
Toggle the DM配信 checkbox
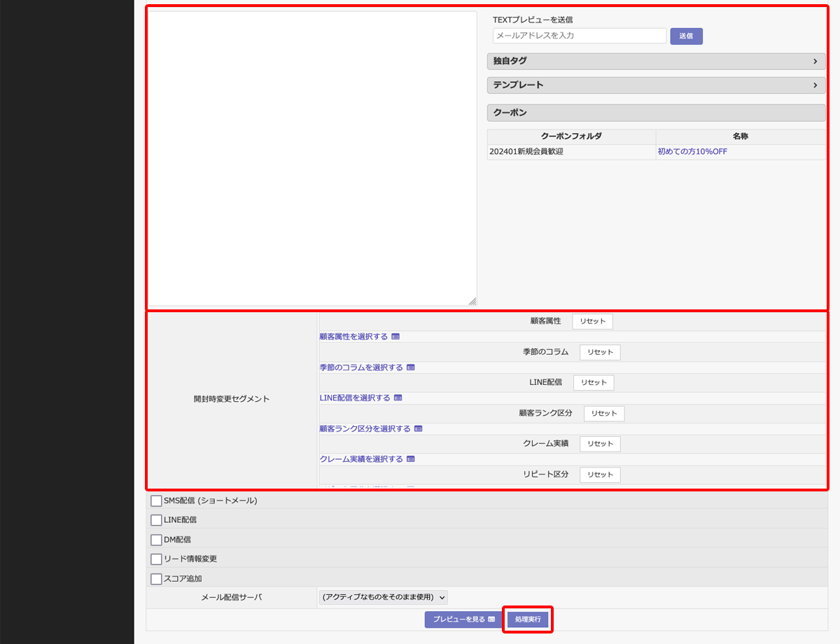coord(156,540)
